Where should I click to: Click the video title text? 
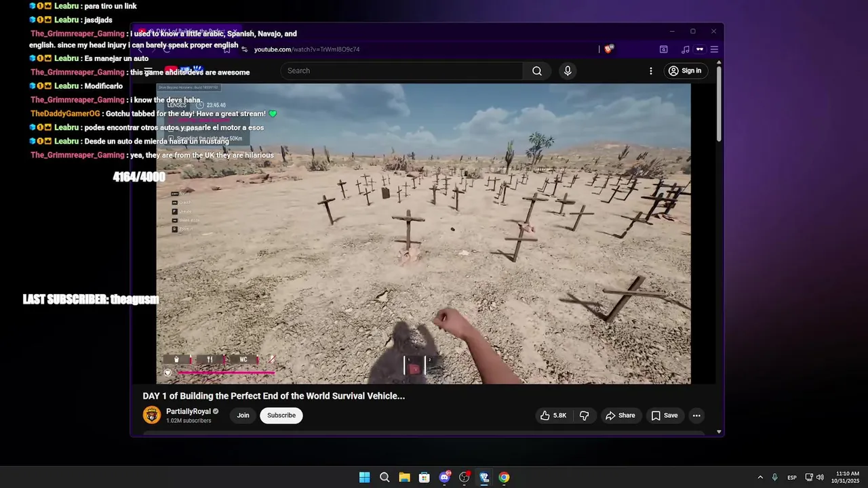(x=274, y=396)
